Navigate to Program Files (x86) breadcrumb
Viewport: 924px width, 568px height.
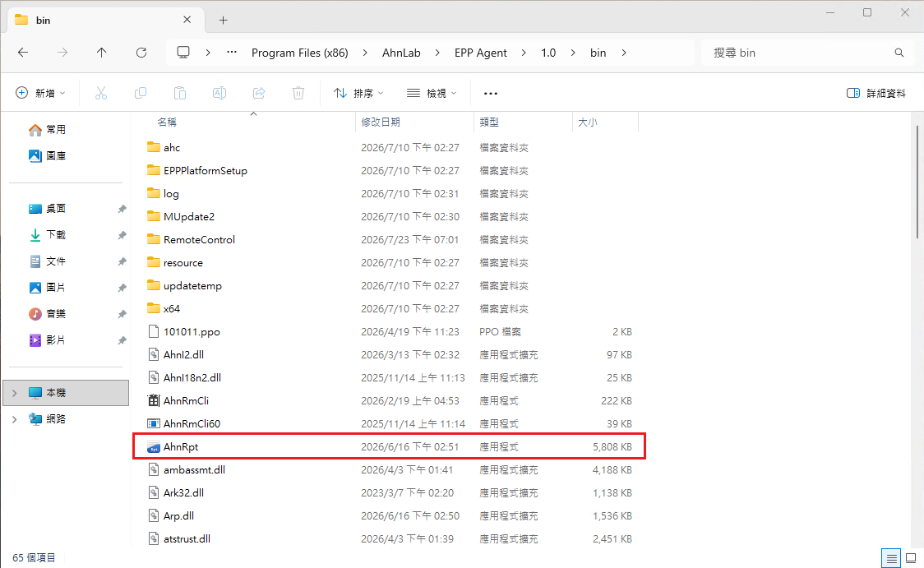(x=299, y=53)
